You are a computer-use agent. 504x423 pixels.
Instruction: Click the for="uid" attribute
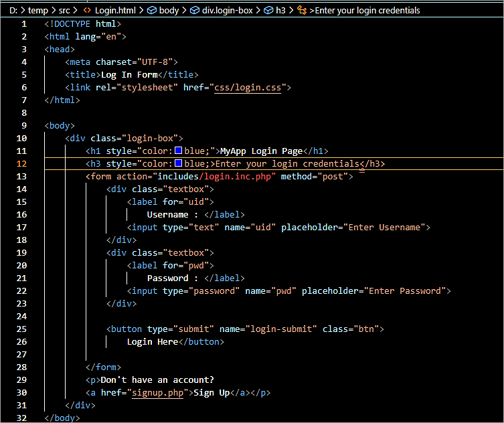tap(186, 202)
